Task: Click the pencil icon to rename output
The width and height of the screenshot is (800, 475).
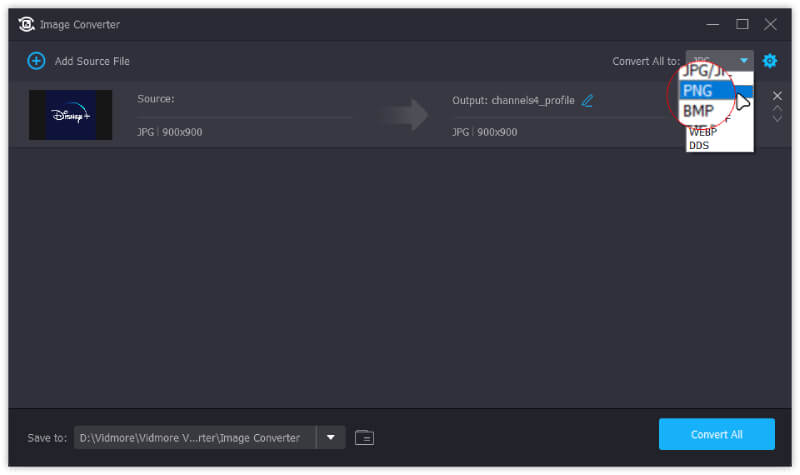Action: (x=587, y=100)
